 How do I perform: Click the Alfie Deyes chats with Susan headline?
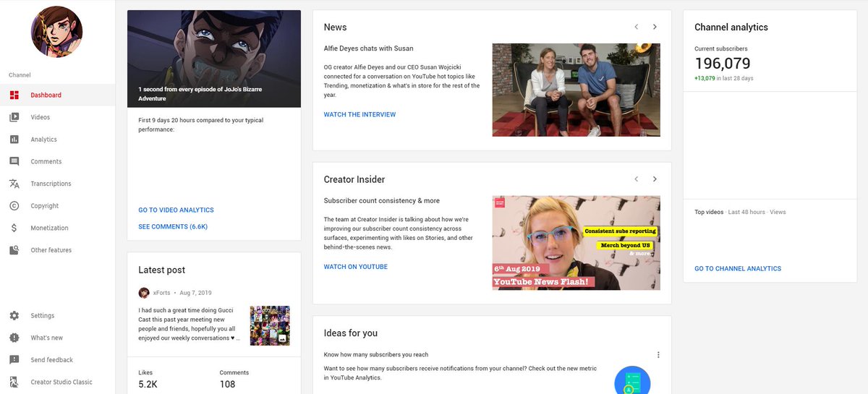pos(369,48)
